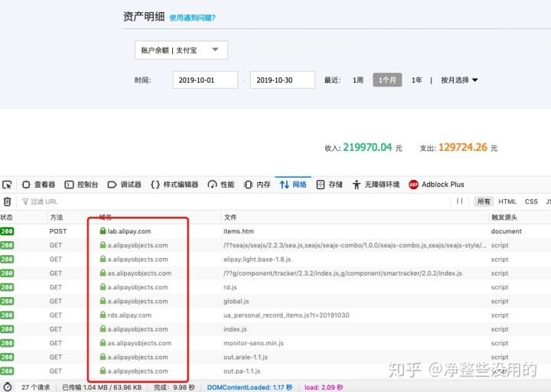Image resolution: width=551 pixels, height=392 pixels.
Task: Switch to the 性能 performance tab
Action: click(x=220, y=185)
